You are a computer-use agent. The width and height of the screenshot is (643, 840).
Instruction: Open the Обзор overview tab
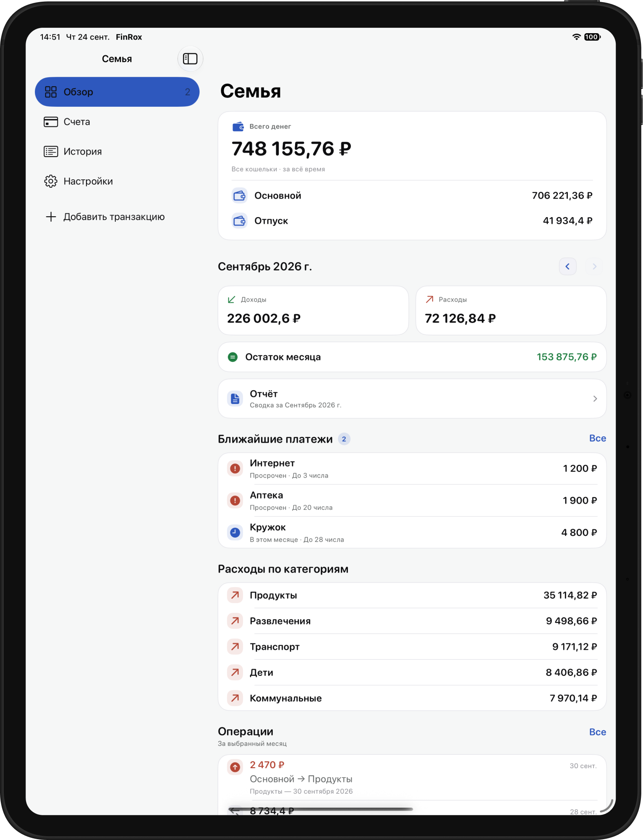(117, 92)
